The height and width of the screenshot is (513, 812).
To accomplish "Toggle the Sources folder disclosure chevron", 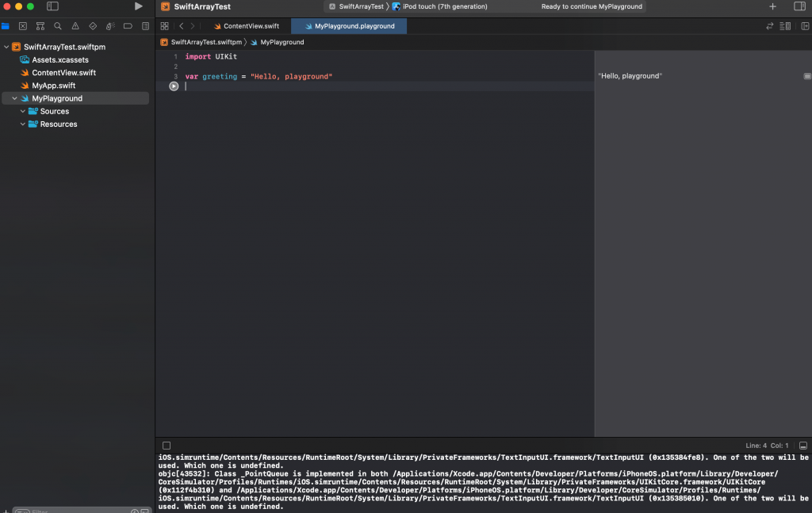I will (23, 111).
